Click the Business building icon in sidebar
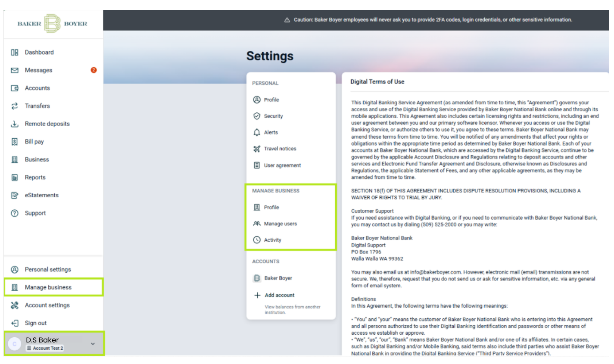Screen dimensions: 614x364 pyautogui.click(x=15, y=160)
